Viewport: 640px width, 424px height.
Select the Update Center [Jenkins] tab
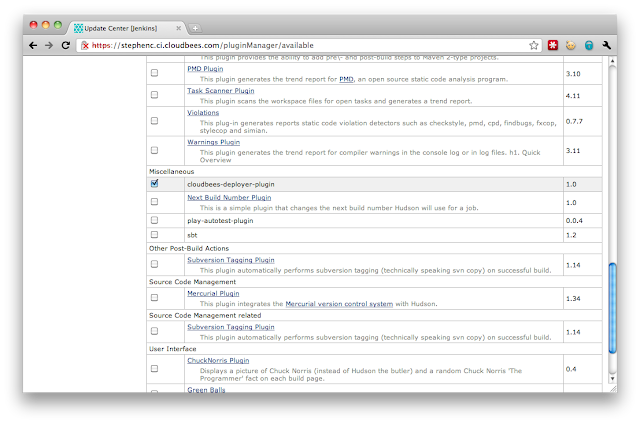(x=125, y=27)
